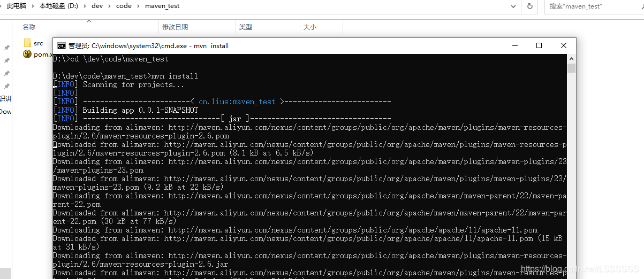Go to code breadcrumb folder
Image resolution: width=644 pixels, height=279 pixels.
[124, 6]
